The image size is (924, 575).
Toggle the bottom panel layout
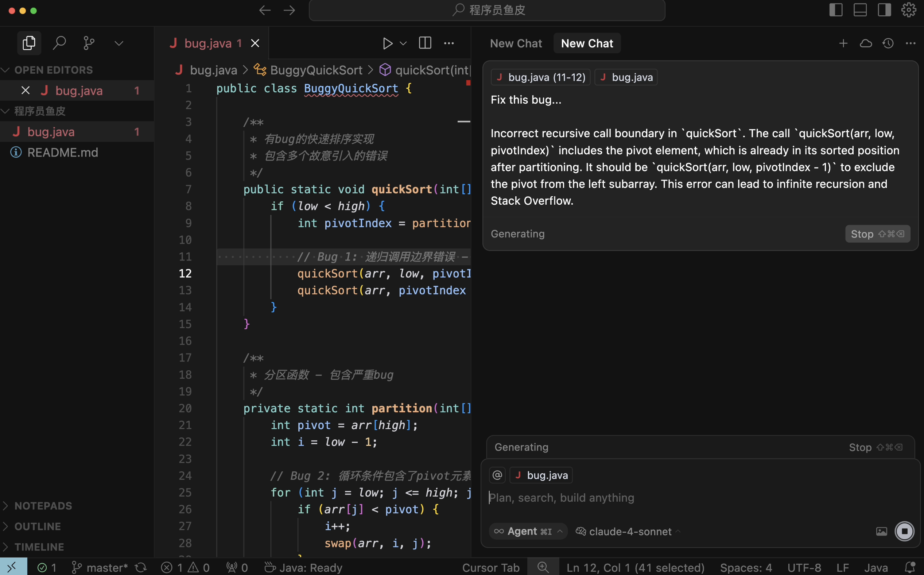pyautogui.click(x=860, y=10)
